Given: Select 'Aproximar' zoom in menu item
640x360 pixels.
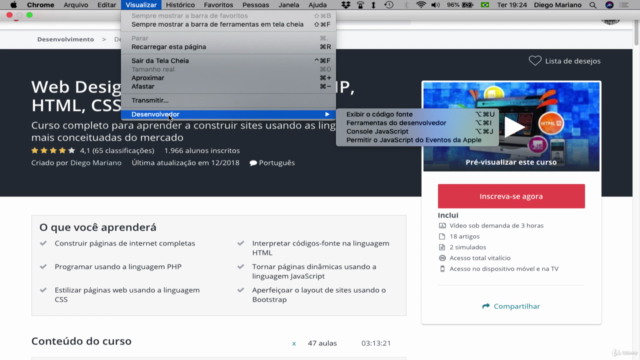Looking at the screenshot, I should pos(229,78).
